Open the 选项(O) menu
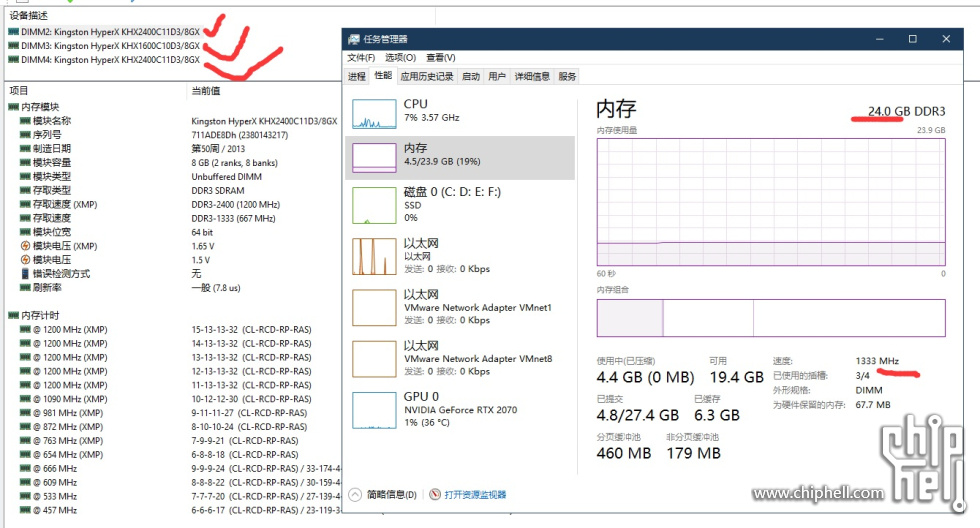 (x=400, y=57)
